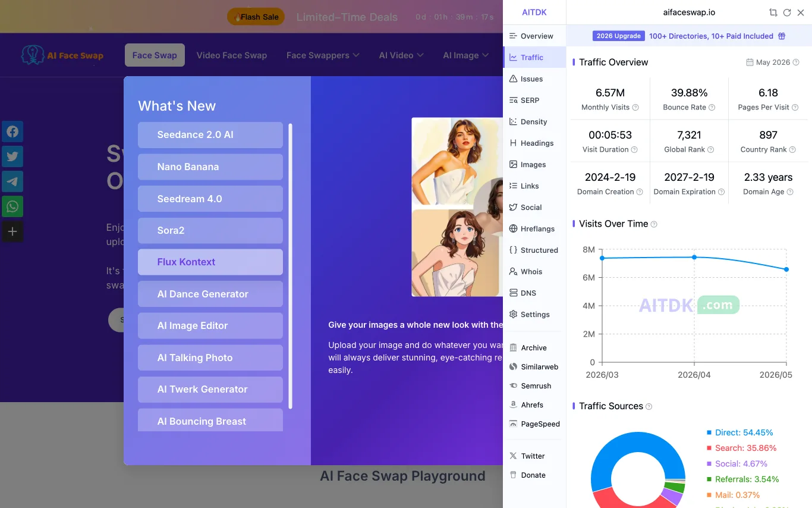Click the Ahrefs icon
The height and width of the screenshot is (508, 812).
click(x=514, y=405)
